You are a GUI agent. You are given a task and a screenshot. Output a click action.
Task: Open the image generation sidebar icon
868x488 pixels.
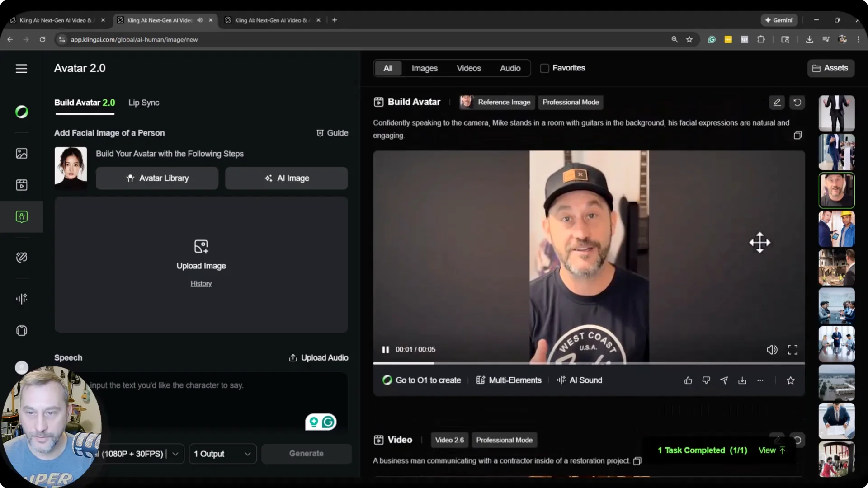[21, 154]
